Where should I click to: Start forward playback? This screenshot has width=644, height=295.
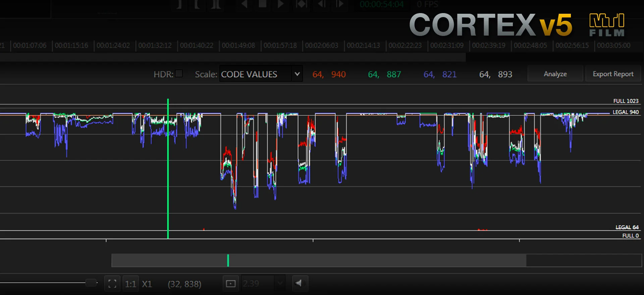point(281,4)
